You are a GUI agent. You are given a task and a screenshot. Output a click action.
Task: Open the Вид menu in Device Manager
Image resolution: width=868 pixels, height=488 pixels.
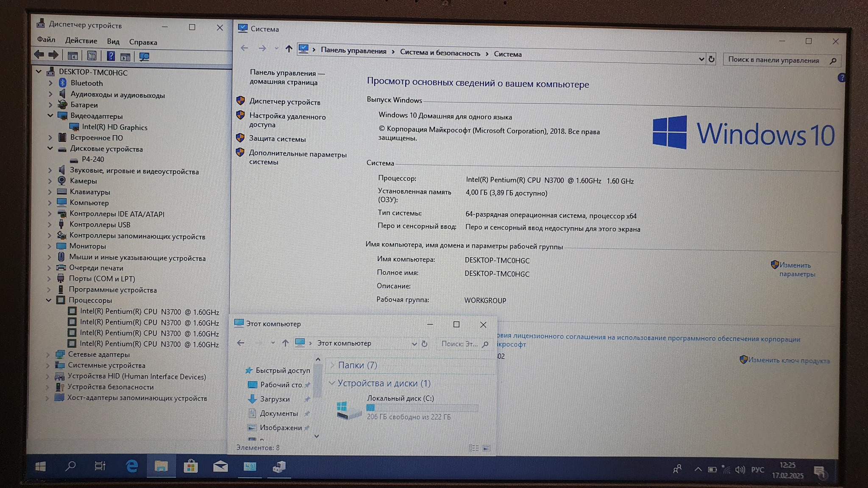click(113, 42)
